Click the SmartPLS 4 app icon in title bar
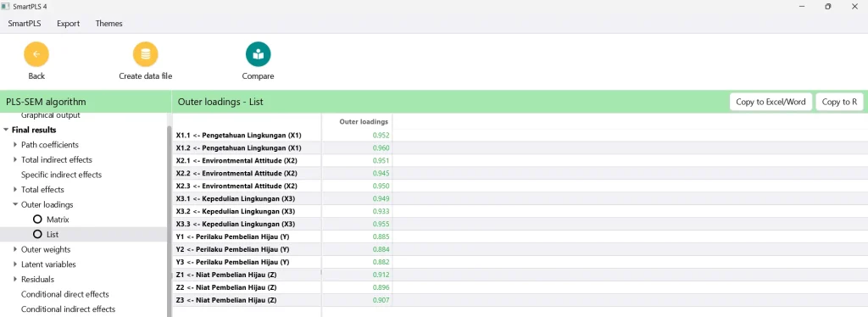Screen dimensions: 868x317 coord(6,6)
